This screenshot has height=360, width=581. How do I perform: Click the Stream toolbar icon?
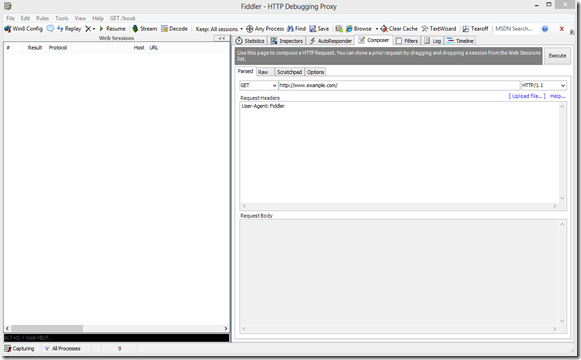pos(135,29)
